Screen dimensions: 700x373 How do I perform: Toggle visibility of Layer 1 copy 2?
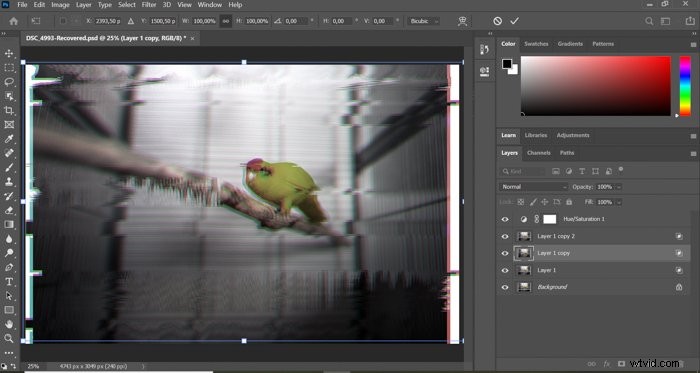505,236
